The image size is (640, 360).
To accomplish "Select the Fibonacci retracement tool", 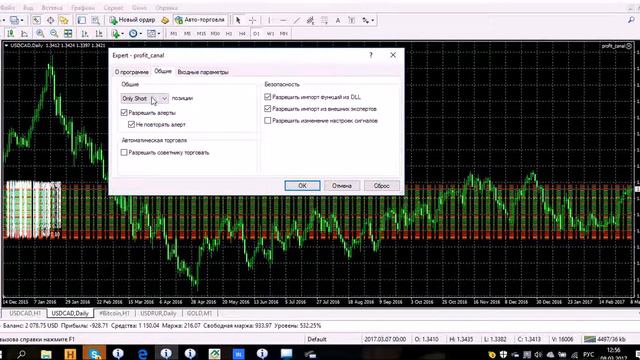I will coord(324,20).
